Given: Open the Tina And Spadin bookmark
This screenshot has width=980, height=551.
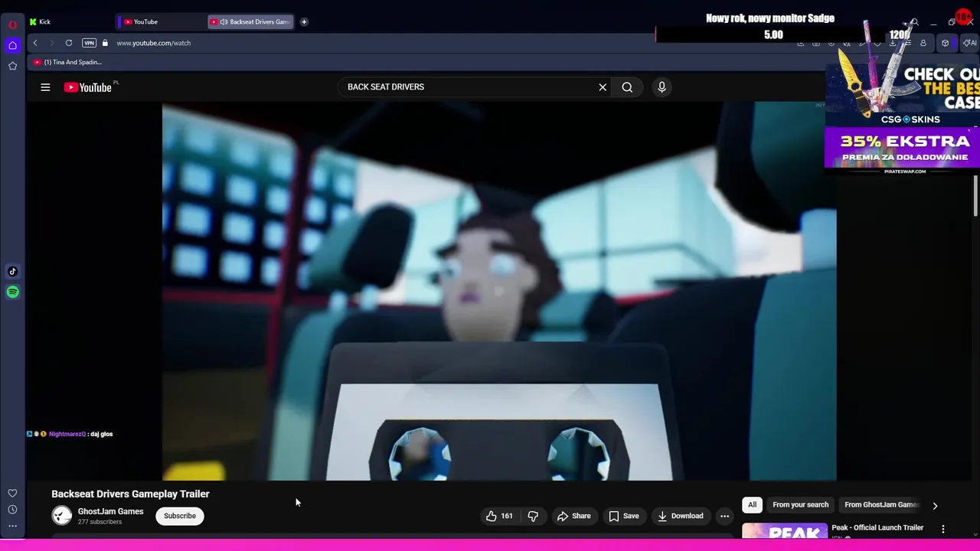Looking at the screenshot, I should pyautogui.click(x=67, y=62).
